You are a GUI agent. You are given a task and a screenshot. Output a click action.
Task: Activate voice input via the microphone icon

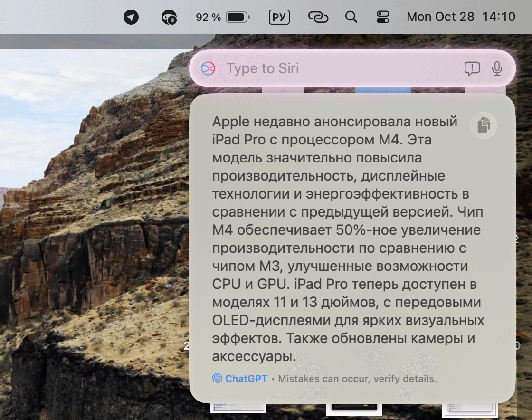(x=497, y=68)
